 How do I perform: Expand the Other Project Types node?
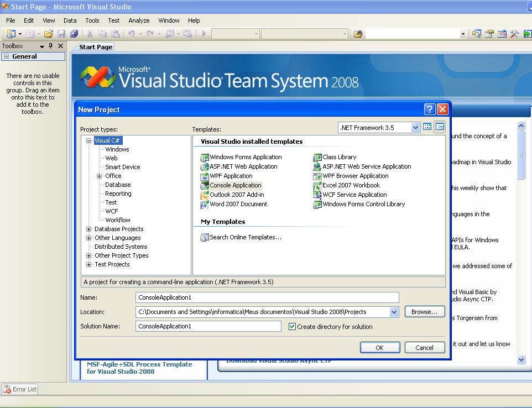[x=89, y=255]
